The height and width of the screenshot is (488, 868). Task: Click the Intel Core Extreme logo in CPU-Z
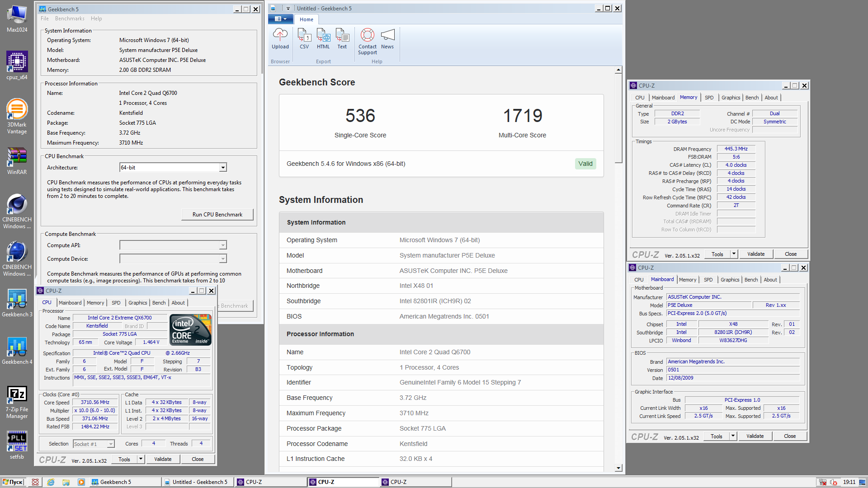(x=190, y=329)
